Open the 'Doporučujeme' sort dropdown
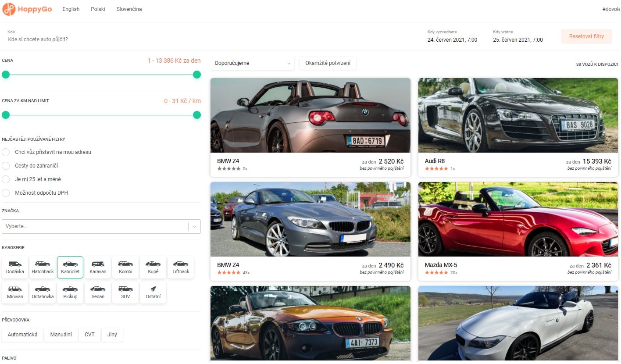Viewport: 621px width, 364px height. tap(252, 63)
